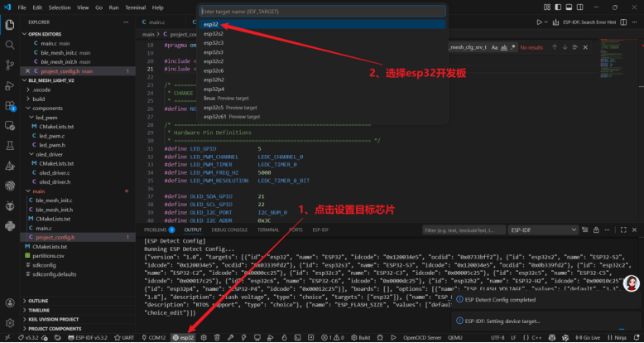The image size is (644, 343).
Task: Toggle Match Case in find widget
Action: pyautogui.click(x=495, y=47)
